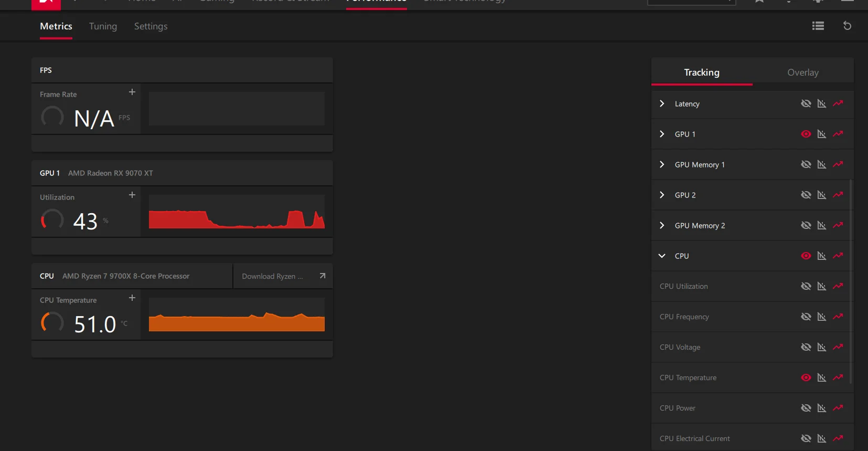Click the trend line icon for CPU Voltage

pos(838,347)
